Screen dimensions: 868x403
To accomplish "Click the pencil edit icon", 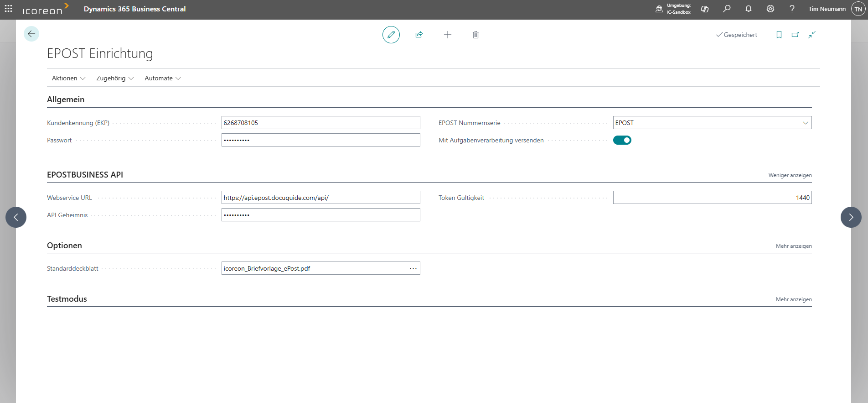I will coord(391,35).
